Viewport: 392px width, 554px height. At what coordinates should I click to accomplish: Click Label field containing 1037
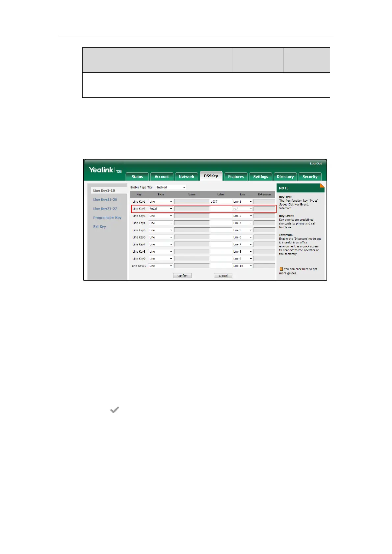[x=221, y=202]
